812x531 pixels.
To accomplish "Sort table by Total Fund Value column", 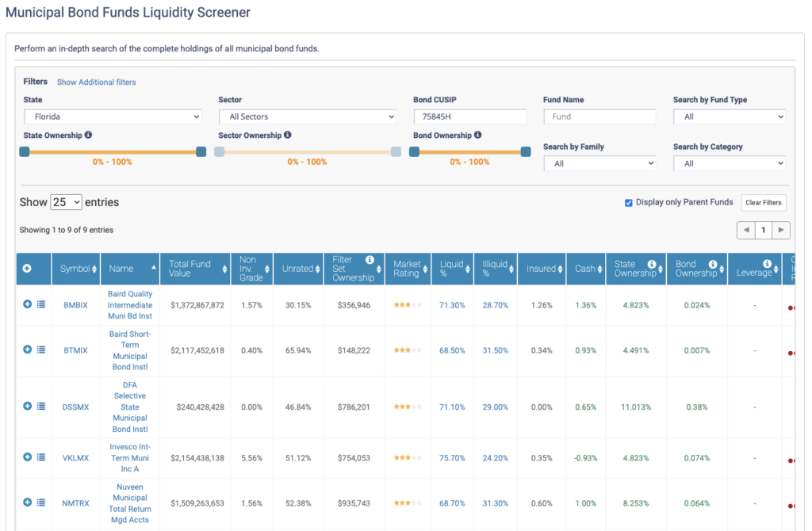I will click(x=195, y=269).
